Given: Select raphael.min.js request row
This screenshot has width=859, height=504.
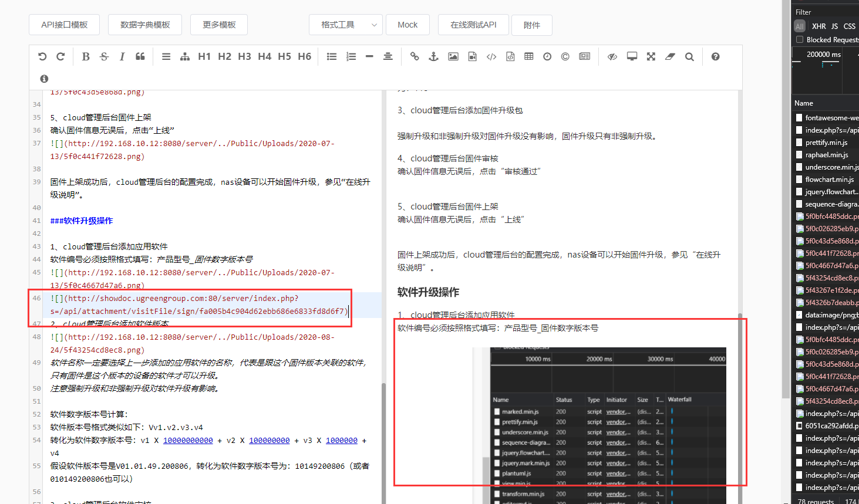Looking at the screenshot, I should [x=827, y=155].
